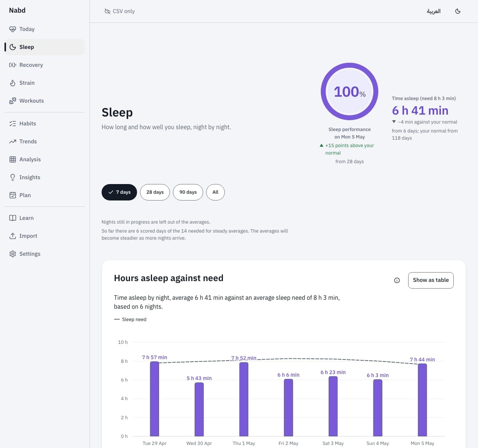This screenshot has width=478, height=448.
Task: Select the All range pill
Action: 215,192
